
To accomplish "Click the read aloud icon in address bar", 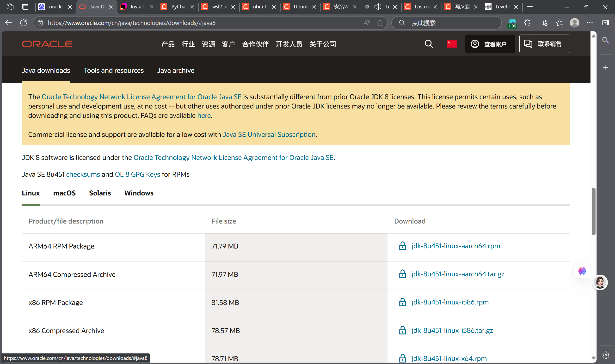I will [366, 23].
